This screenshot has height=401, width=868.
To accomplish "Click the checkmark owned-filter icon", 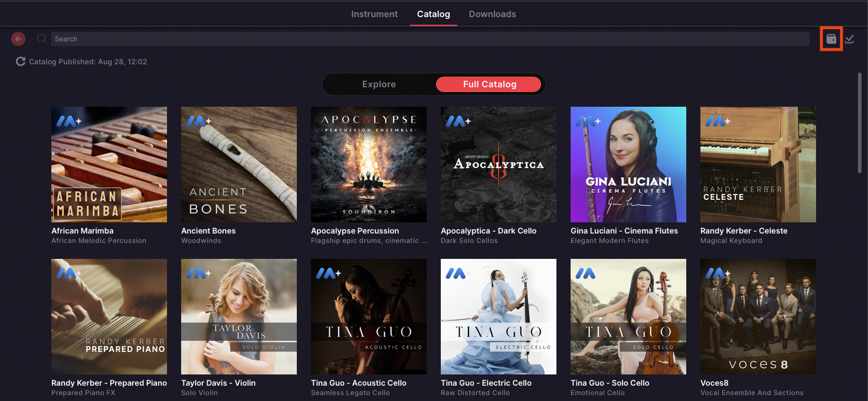I will (850, 39).
